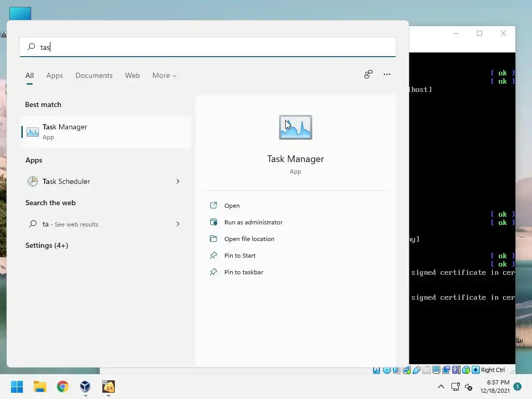Open 'ta - See web results' entry
This screenshot has width=532, height=399.
(106, 224)
